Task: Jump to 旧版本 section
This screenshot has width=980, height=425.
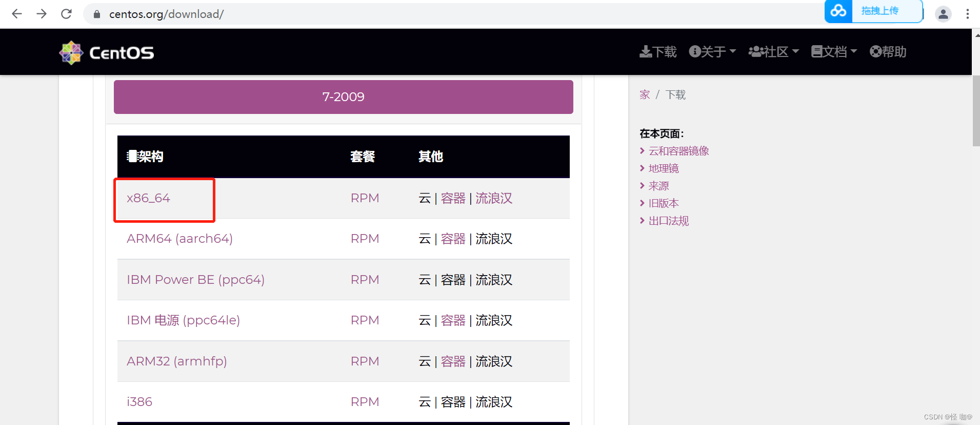Action: coord(664,203)
